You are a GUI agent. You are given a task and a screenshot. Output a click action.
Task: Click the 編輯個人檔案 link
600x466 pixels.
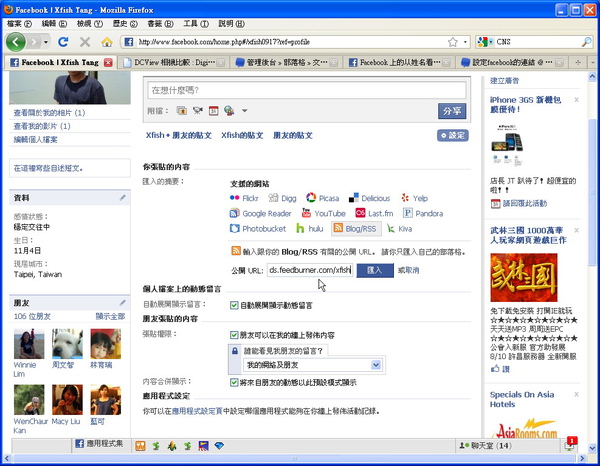pos(36,140)
